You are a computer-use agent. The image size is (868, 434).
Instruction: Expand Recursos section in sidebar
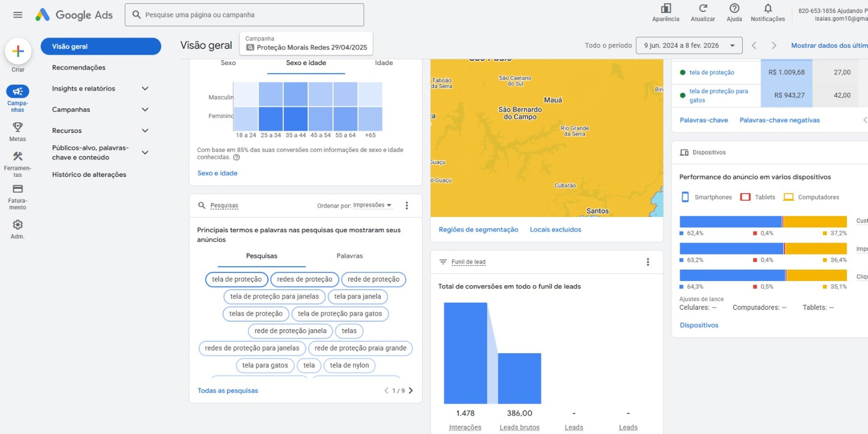pyautogui.click(x=145, y=131)
